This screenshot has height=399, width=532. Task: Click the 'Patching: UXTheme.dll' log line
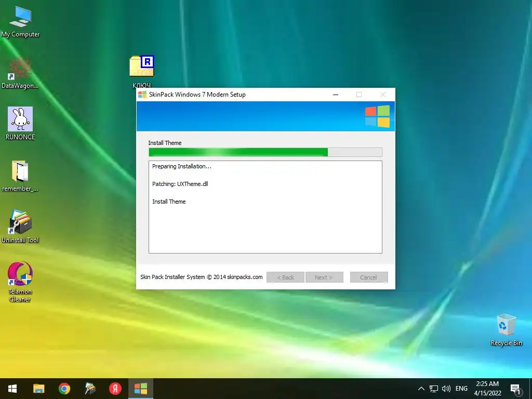180,184
